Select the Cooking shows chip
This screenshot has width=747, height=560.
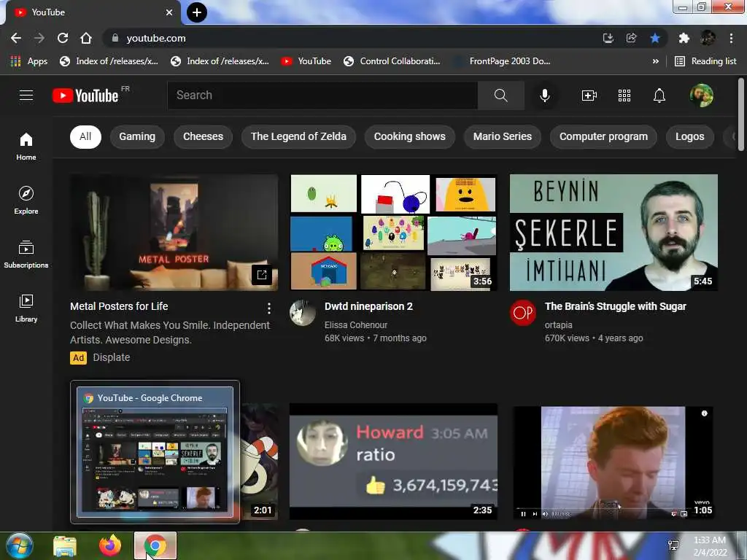(x=410, y=136)
